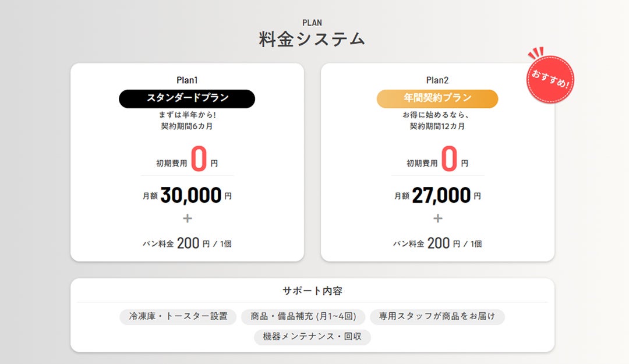Click the Plan1 label

tap(187, 80)
